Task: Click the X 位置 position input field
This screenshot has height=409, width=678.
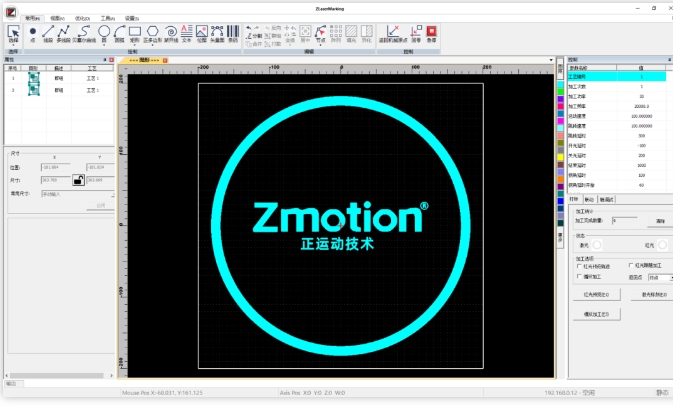Action: click(x=56, y=167)
